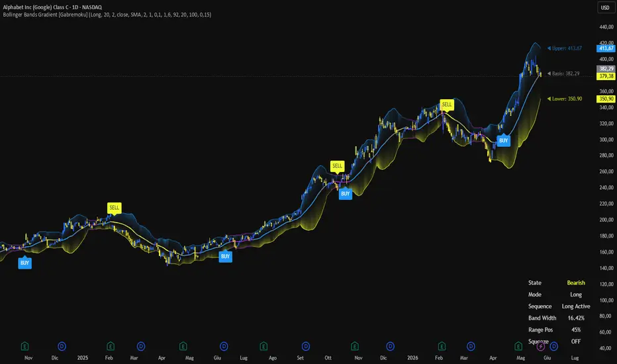Select the SELL signal label in Feb 2026

point(447,105)
